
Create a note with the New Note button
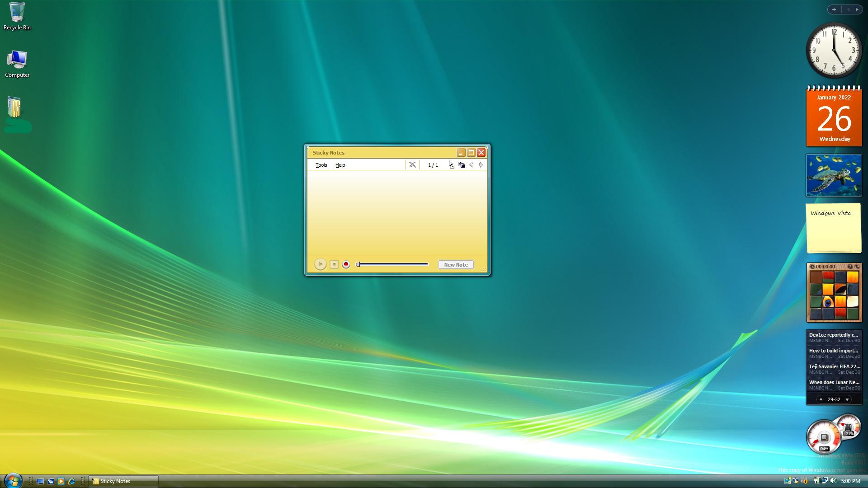click(456, 264)
